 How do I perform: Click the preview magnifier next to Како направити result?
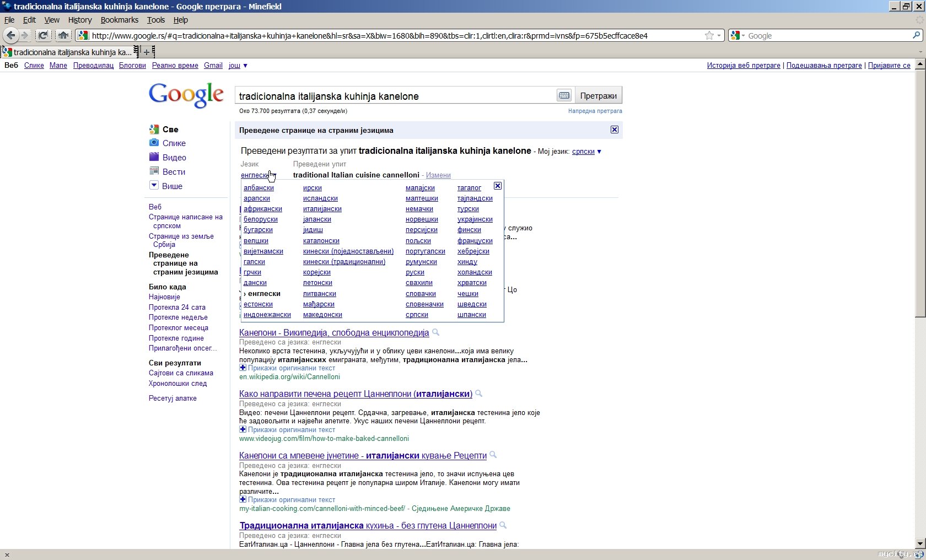479,394
